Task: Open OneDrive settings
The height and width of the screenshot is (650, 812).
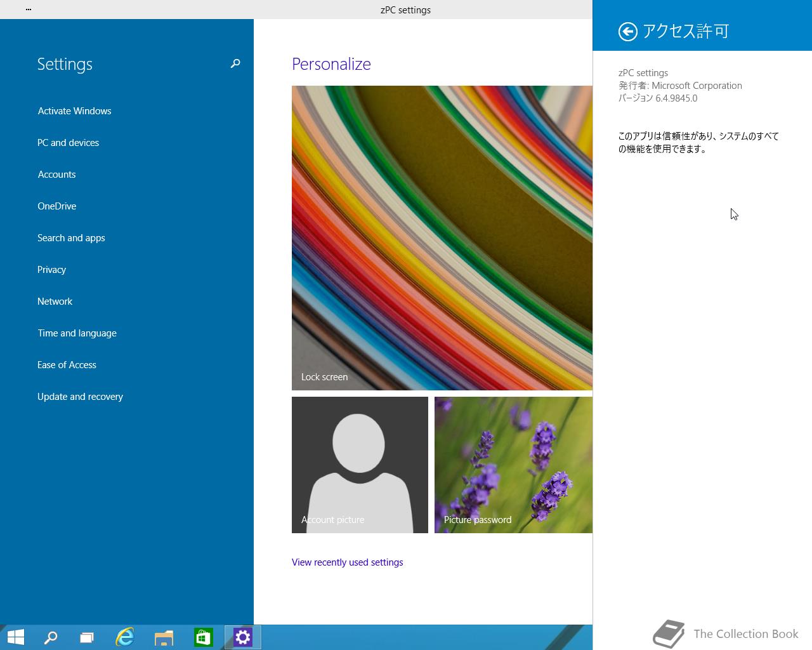Action: 56,206
